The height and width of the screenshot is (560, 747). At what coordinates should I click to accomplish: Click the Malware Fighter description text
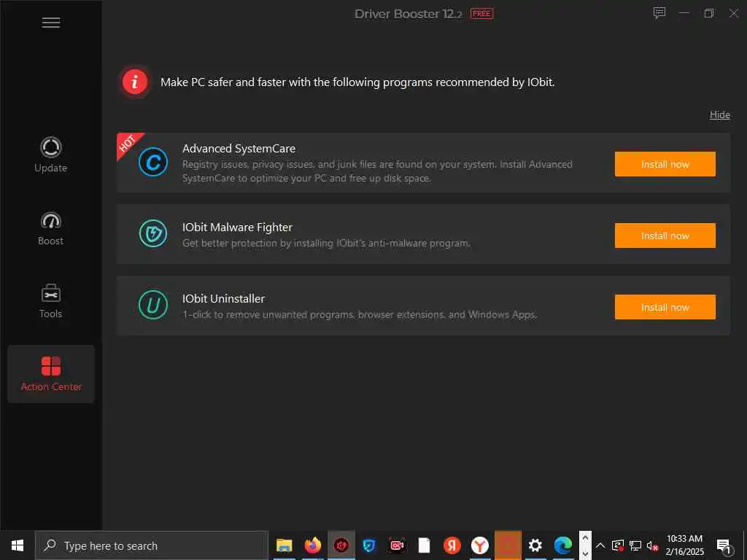pyautogui.click(x=326, y=244)
